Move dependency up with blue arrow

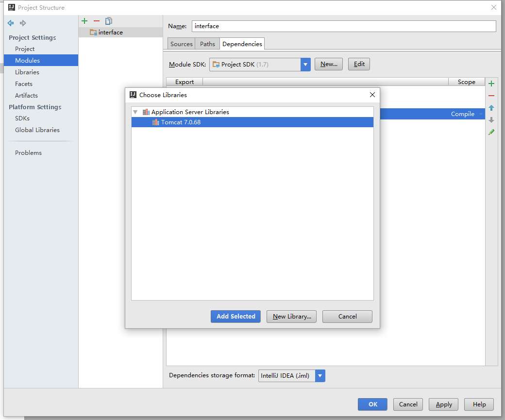coord(491,108)
